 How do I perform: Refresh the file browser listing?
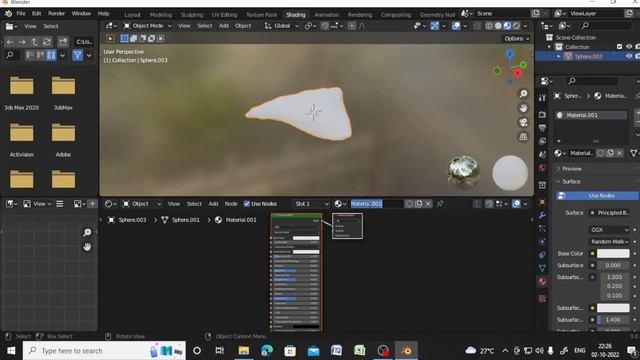pos(47,42)
